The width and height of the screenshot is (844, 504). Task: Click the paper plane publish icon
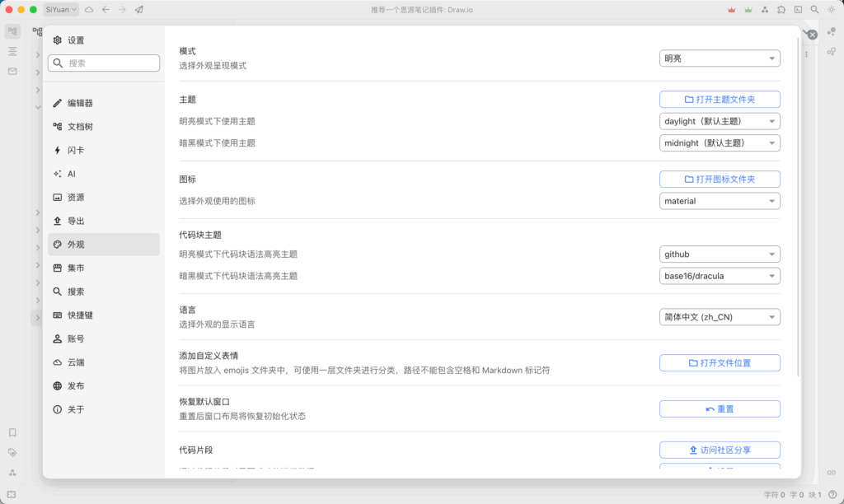coord(138,10)
